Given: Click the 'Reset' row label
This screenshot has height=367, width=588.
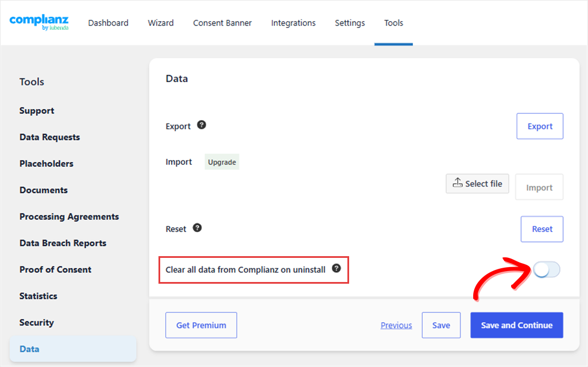Looking at the screenshot, I should point(176,229).
